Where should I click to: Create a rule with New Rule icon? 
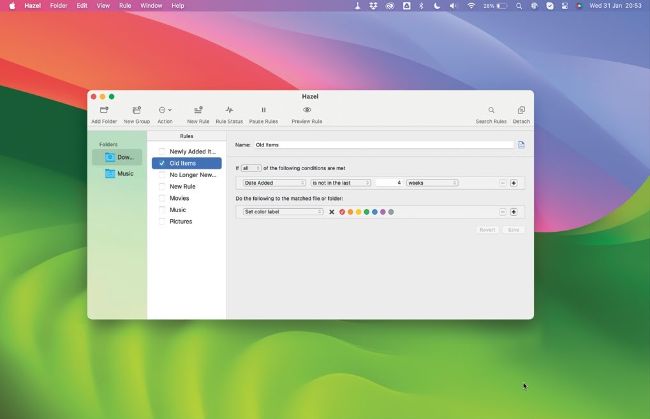198,110
